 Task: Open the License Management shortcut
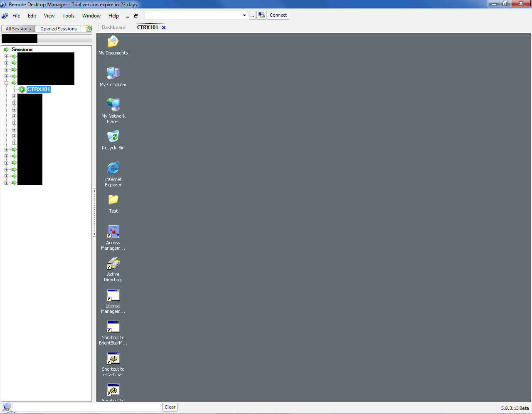[113, 295]
